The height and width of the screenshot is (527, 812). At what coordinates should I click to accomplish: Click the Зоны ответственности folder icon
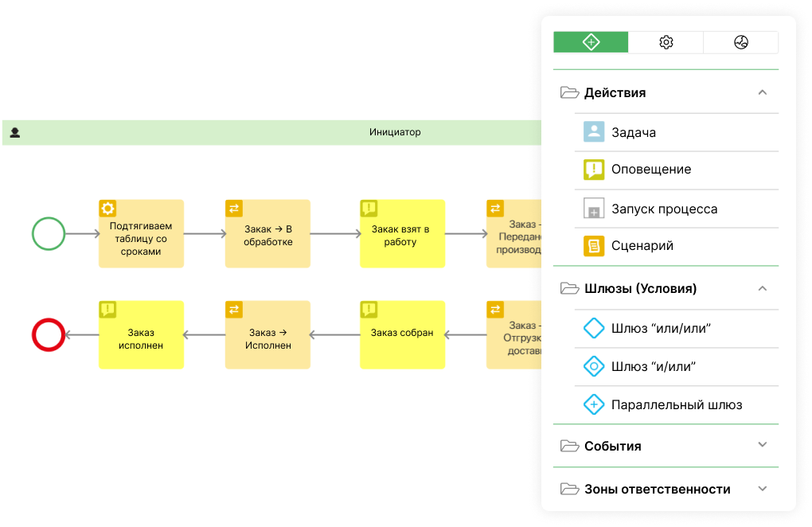pyautogui.click(x=570, y=489)
